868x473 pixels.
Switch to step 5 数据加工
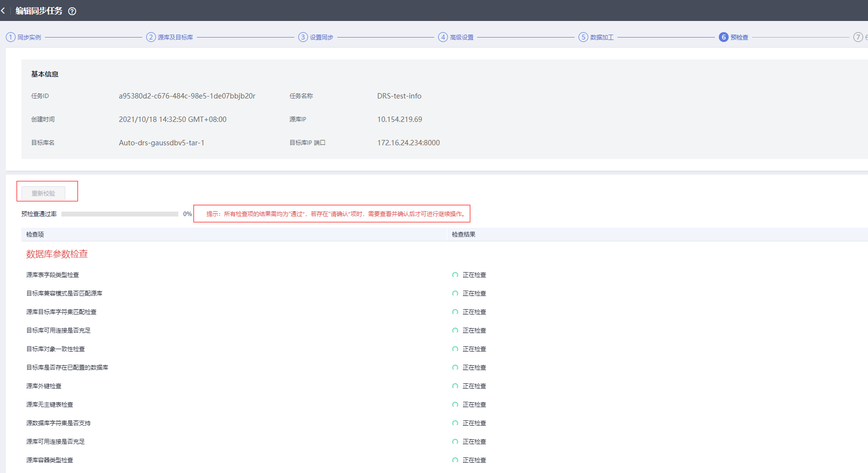(x=583, y=37)
